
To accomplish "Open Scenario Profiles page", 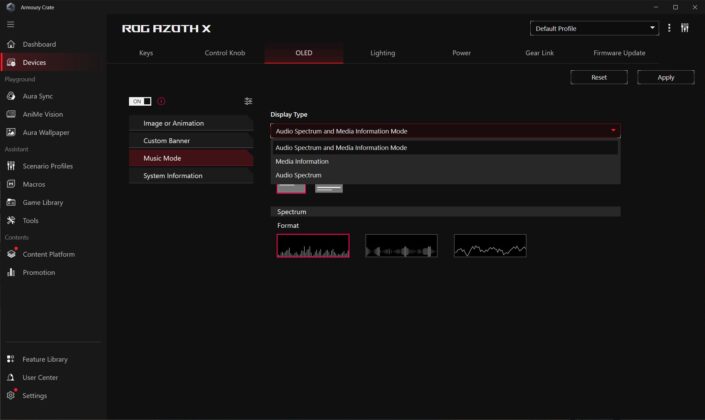I will [x=48, y=166].
